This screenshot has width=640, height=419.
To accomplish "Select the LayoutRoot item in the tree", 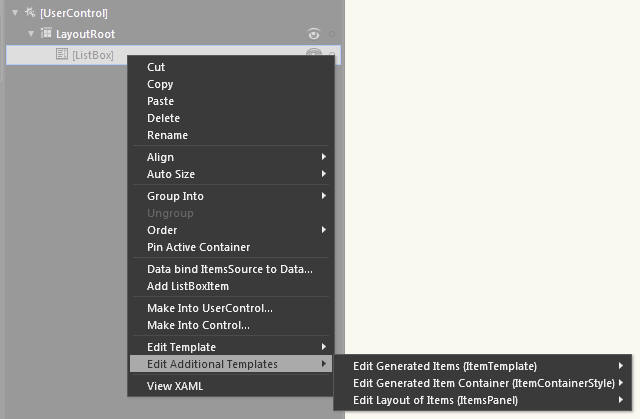I will pyautogui.click(x=85, y=34).
